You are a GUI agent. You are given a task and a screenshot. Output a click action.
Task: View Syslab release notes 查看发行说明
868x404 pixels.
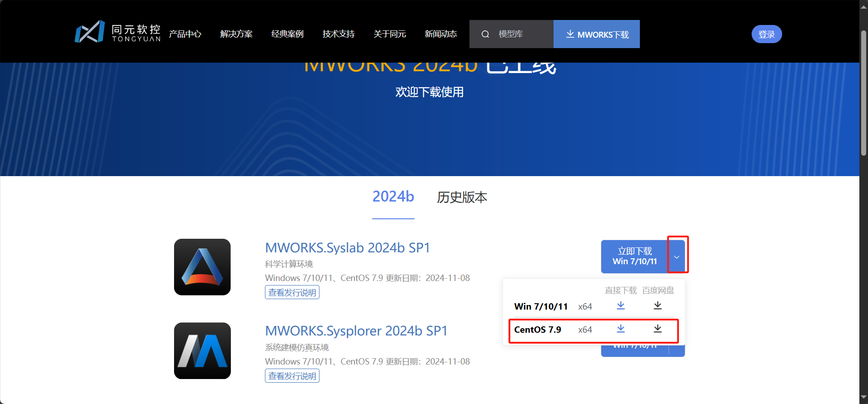tap(292, 292)
